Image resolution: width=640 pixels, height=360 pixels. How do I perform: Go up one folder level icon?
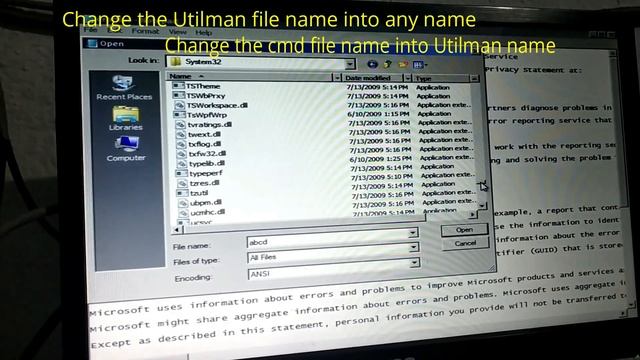point(387,64)
